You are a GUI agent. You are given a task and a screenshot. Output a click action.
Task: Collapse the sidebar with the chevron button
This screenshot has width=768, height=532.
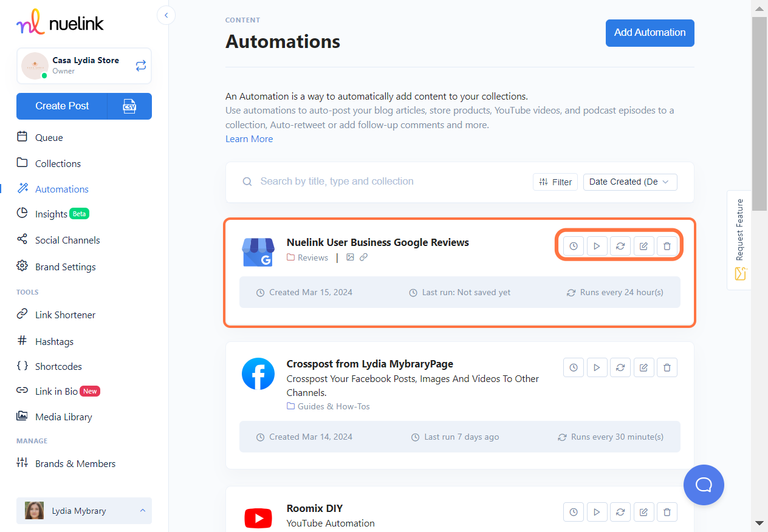[x=166, y=15]
